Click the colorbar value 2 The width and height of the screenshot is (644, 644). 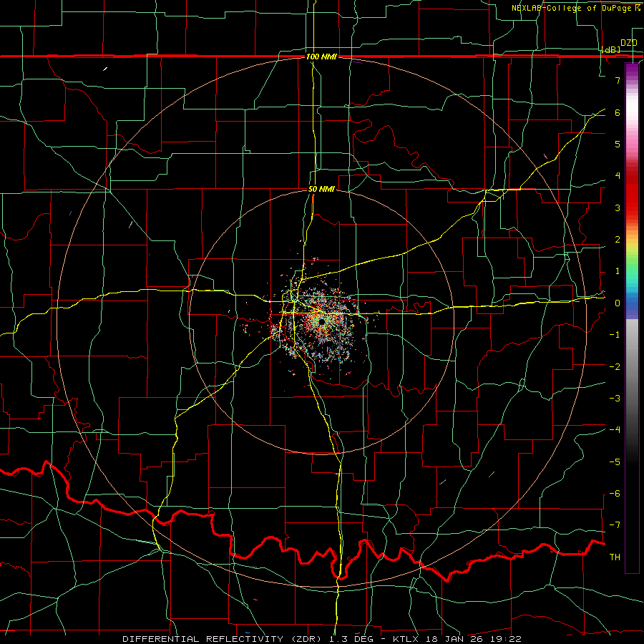pos(618,240)
